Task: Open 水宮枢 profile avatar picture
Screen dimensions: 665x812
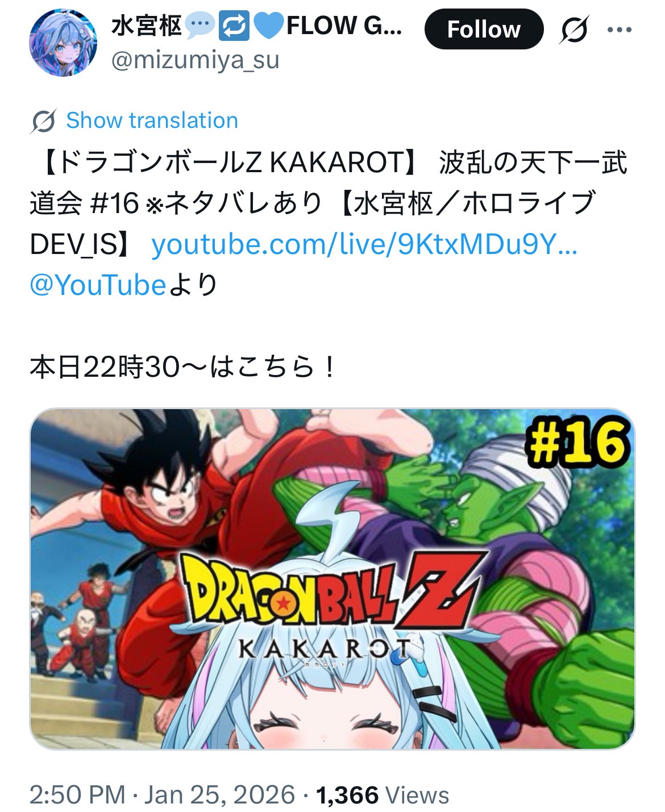Action: (x=63, y=42)
